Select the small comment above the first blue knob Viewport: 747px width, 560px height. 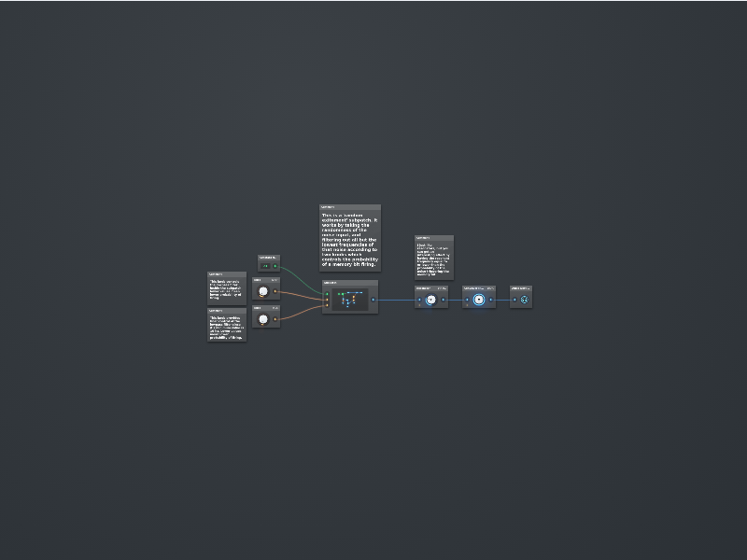tap(434, 259)
